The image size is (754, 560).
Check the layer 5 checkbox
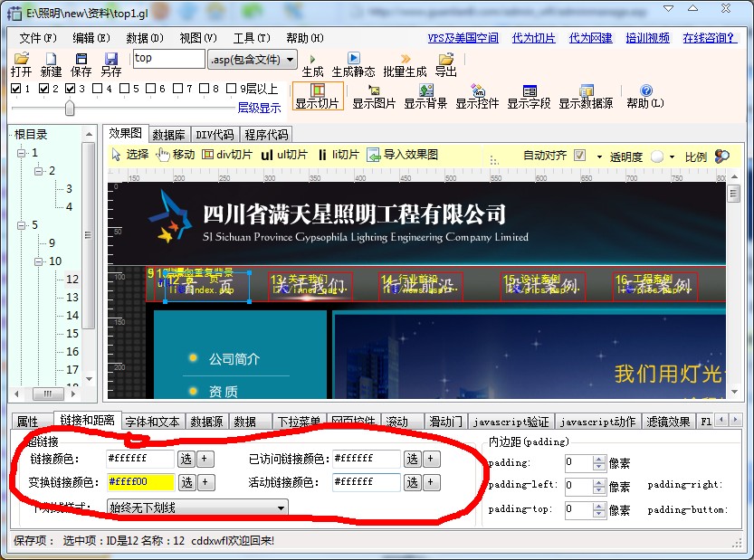124,89
